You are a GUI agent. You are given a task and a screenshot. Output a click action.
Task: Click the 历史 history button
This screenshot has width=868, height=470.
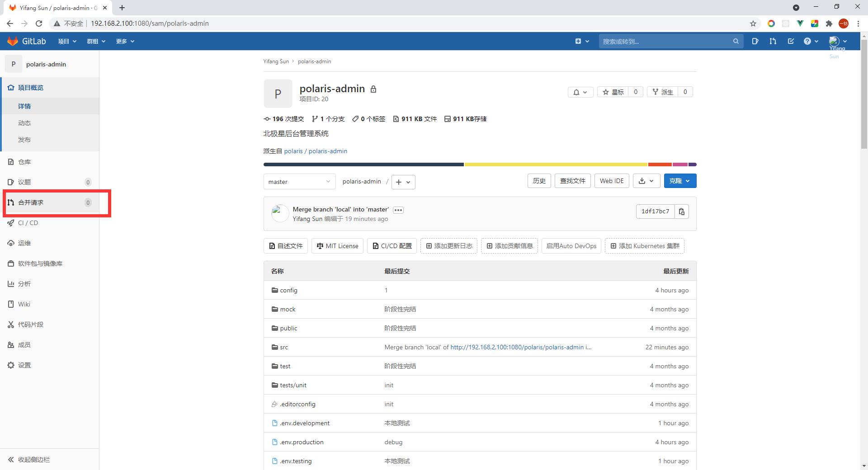pyautogui.click(x=539, y=181)
